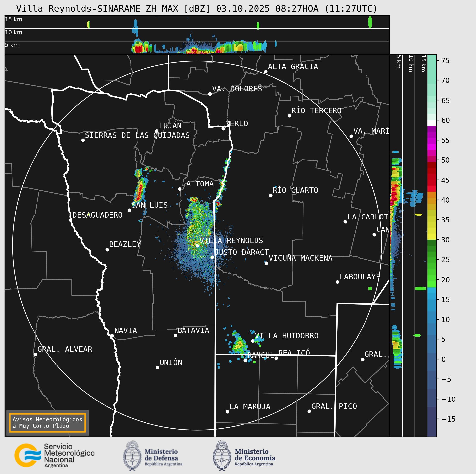476x474 pixels.
Task: Click the La Carlota city dot
Action: pos(345,222)
